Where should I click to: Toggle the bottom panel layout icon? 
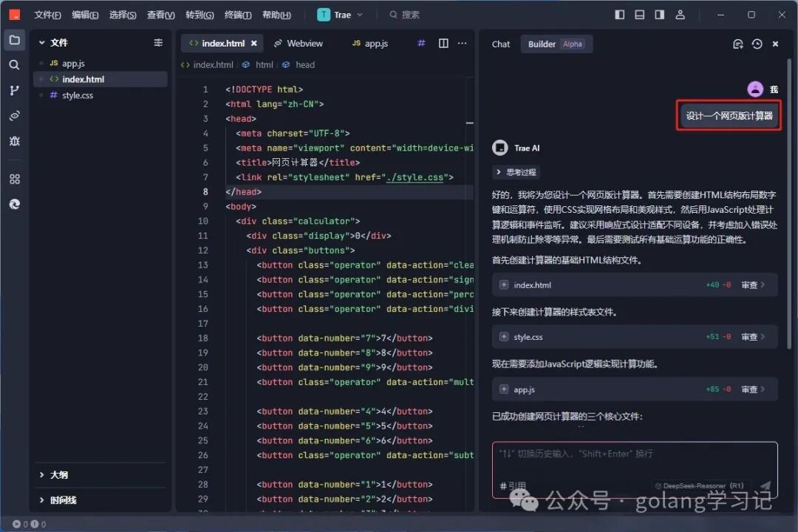tap(640, 14)
